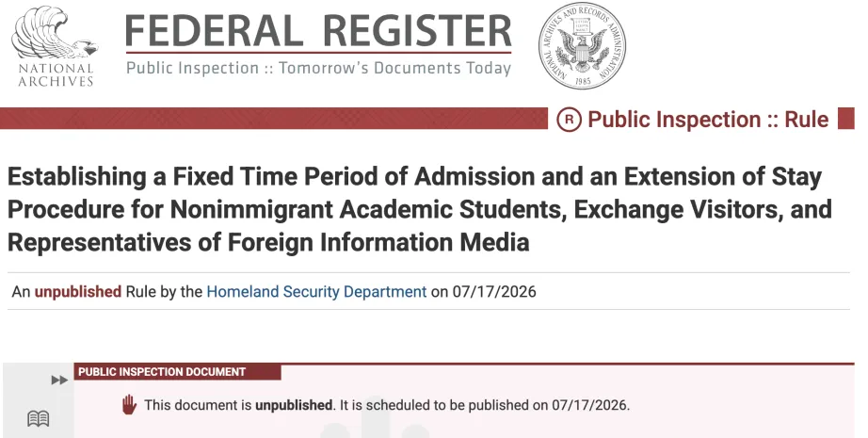Screen dimensions: 868x438
Task: Click the NATIONAL ARCHIVES text under logo
Action: click(x=56, y=75)
